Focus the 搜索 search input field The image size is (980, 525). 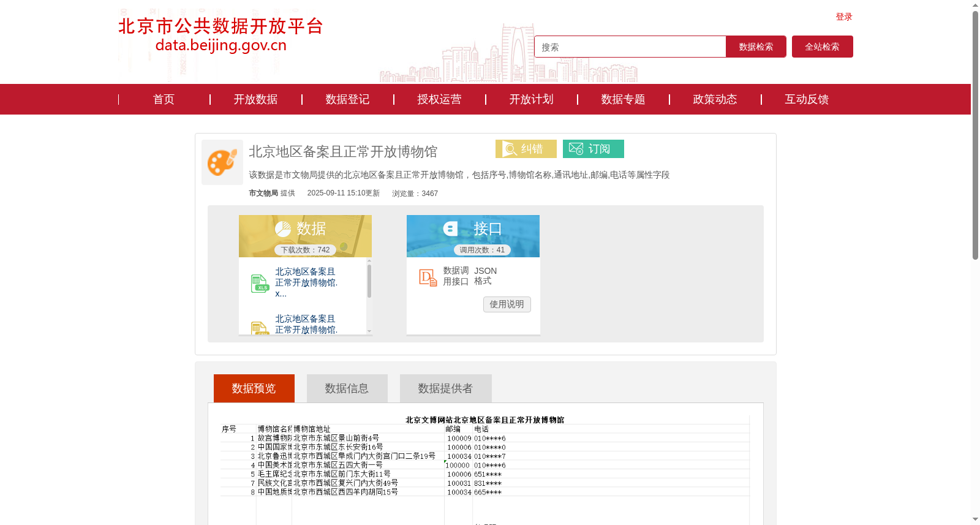coord(630,47)
